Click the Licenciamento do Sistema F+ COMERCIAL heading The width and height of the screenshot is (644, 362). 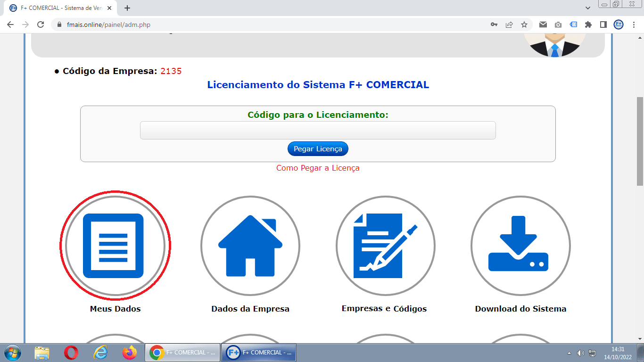[318, 85]
